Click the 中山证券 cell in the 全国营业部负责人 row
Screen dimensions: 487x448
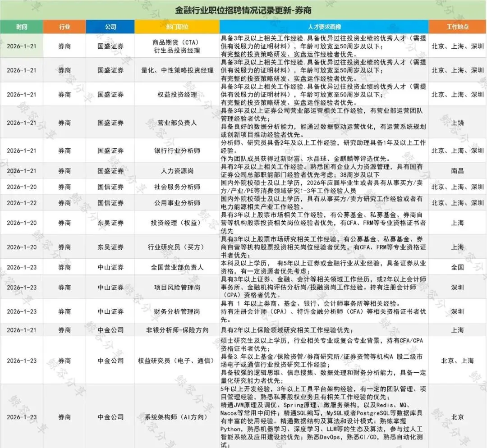point(110,267)
